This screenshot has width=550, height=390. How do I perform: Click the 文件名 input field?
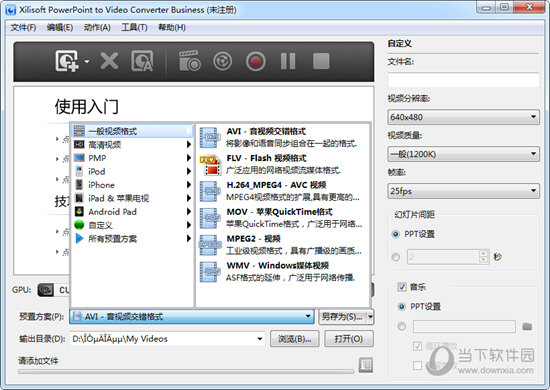pyautogui.click(x=463, y=80)
